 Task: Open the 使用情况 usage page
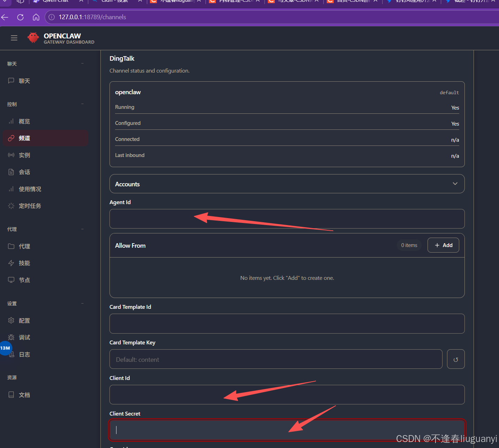point(45,189)
